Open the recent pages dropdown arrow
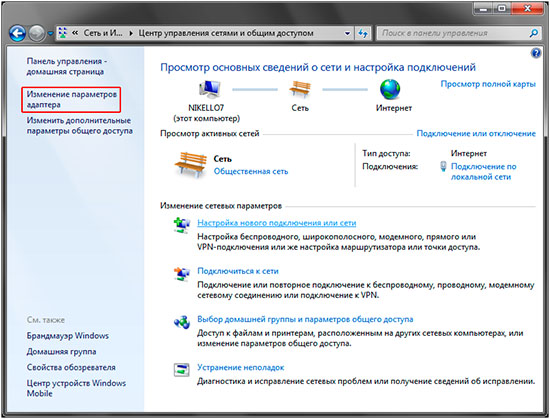The height and width of the screenshot is (419, 550). tap(50, 34)
